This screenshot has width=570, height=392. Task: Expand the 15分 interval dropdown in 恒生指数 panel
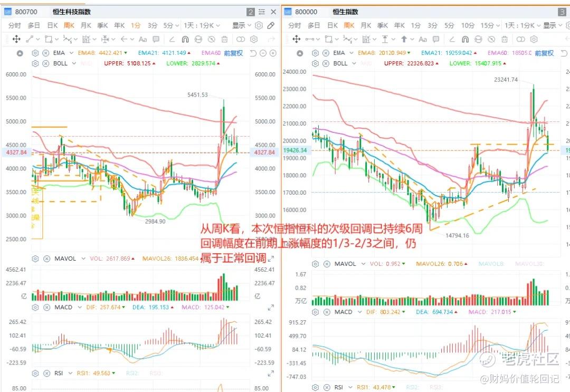(x=497, y=25)
